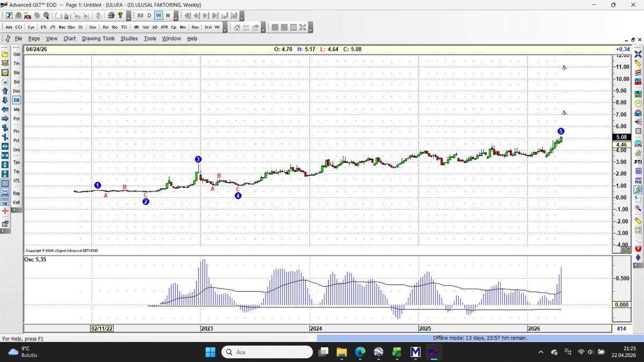Click the red magnet icon
Screen dimensions: 644x362
(639, 248)
